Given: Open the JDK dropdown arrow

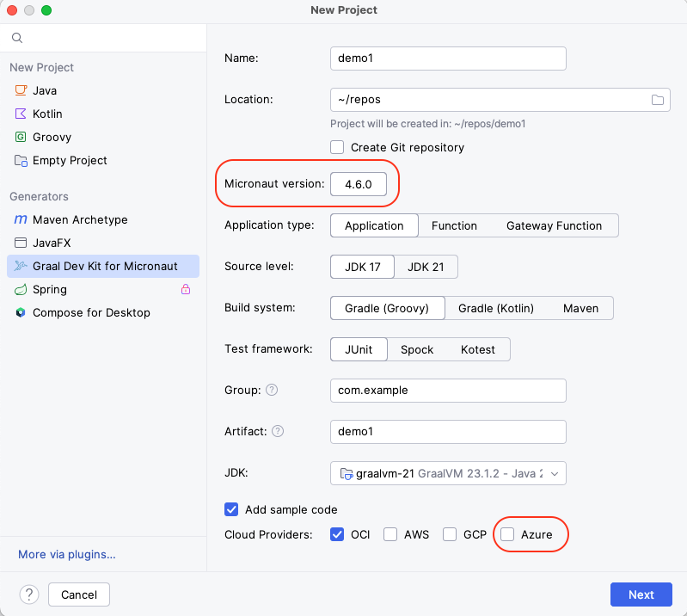Looking at the screenshot, I should coord(555,473).
